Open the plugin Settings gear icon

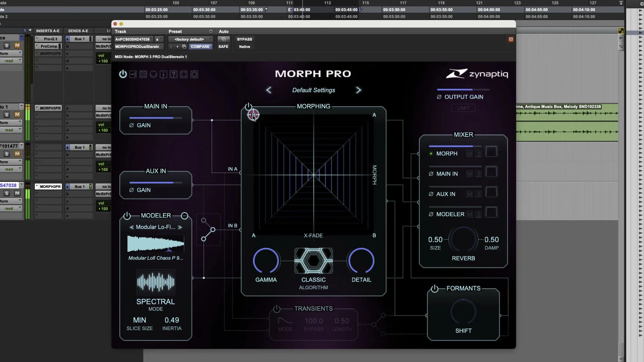tap(194, 74)
